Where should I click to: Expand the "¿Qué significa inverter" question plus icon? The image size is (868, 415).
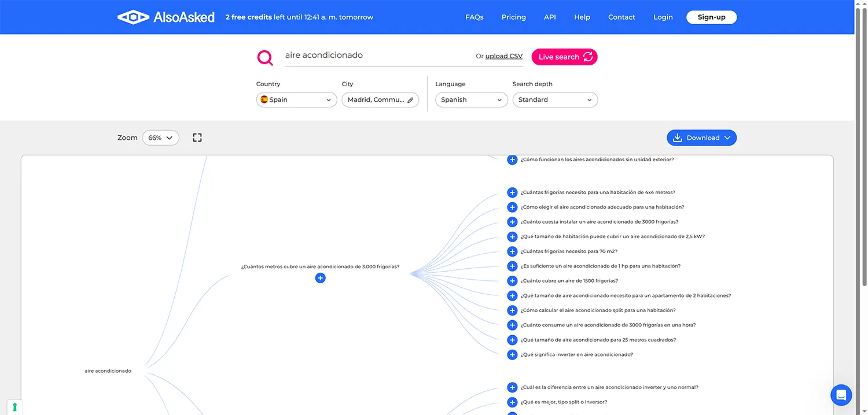[x=512, y=355]
